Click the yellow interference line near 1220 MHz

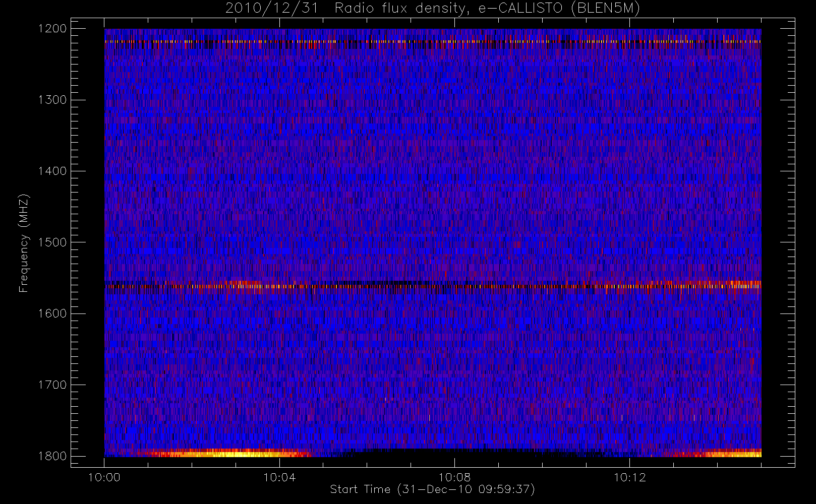(x=433, y=42)
